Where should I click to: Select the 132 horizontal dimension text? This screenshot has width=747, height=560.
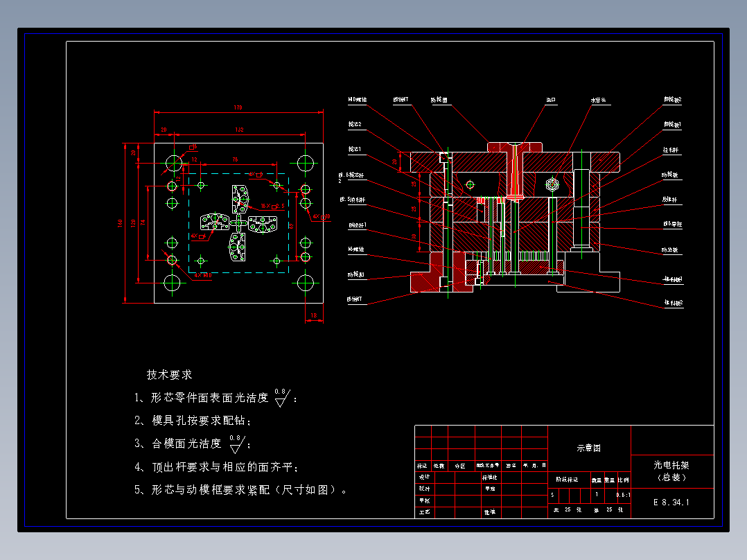239,129
